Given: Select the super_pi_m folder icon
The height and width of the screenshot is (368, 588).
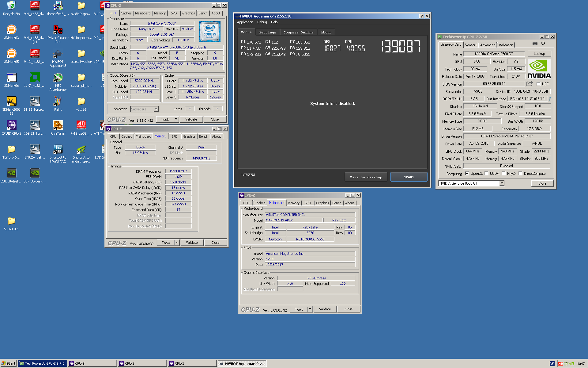Looking at the screenshot, I should pos(81,80).
